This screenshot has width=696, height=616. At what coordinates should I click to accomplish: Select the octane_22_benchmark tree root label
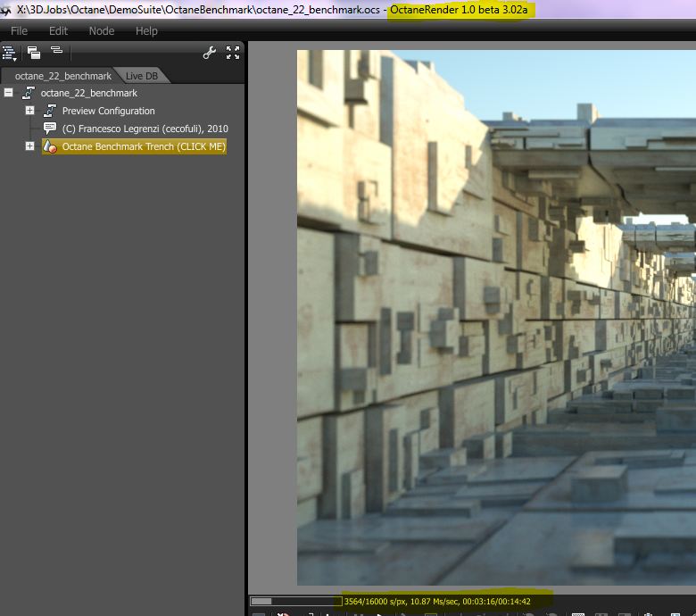[88, 93]
